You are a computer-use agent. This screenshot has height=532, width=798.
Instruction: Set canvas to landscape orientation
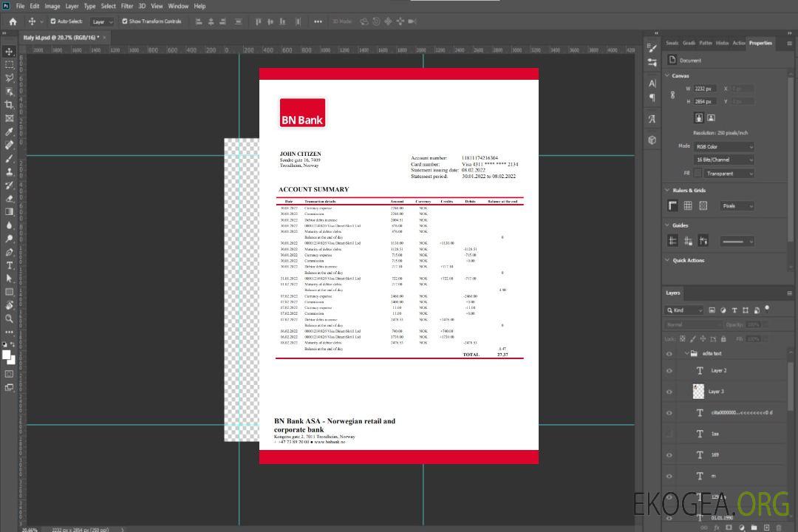coord(711,117)
